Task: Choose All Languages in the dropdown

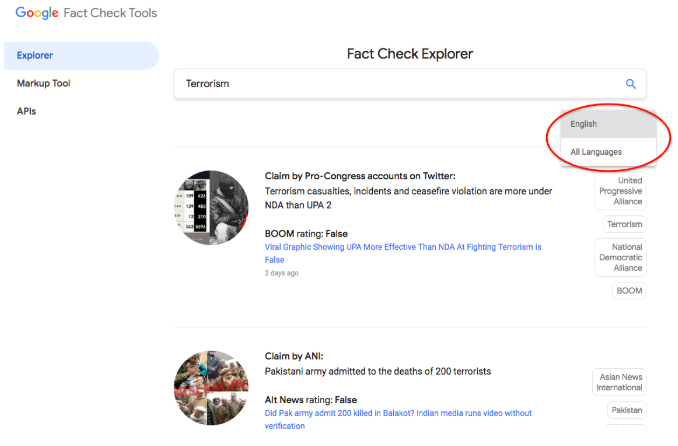Action: click(608, 152)
